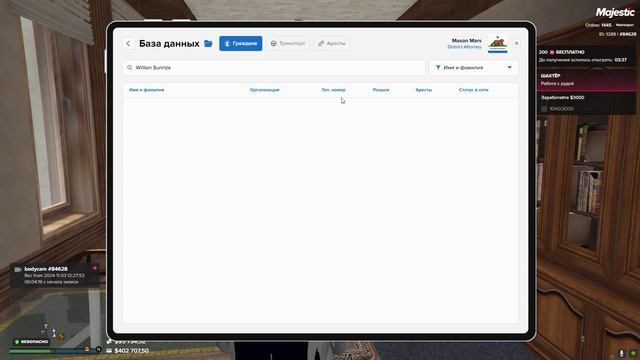Click the bank card icon beside $402 707.50
The height and width of the screenshot is (360, 640).
[109, 351]
